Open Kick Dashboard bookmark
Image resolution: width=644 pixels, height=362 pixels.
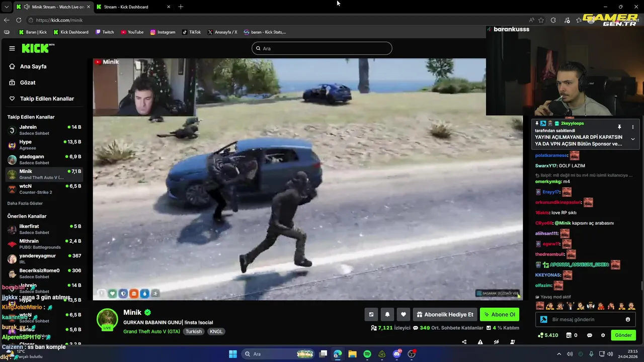71,32
